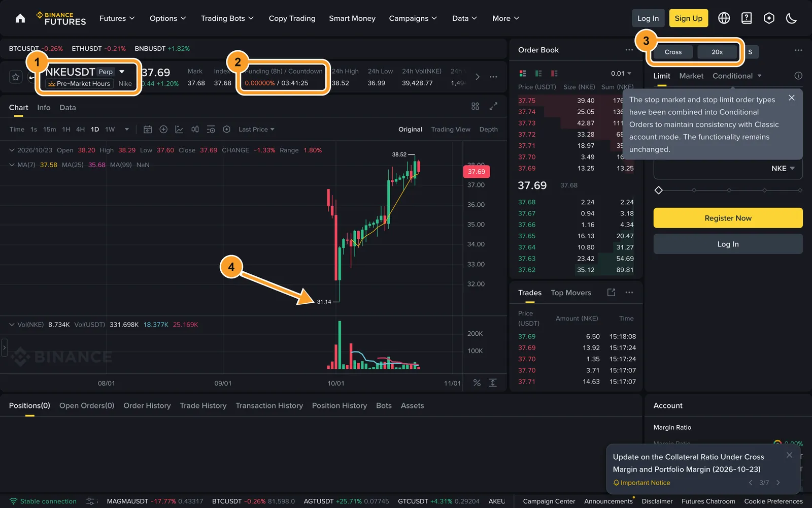Show order book asks only view
Image resolution: width=812 pixels, height=508 pixels.
[x=554, y=73]
